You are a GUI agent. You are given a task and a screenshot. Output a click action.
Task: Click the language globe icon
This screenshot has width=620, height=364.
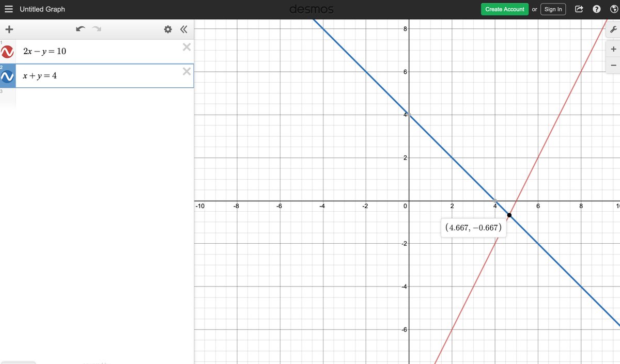[614, 9]
